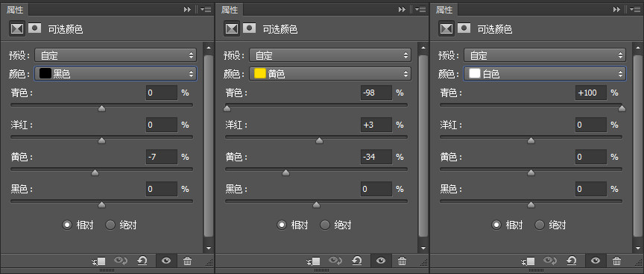Click 青色 slider handle in Yellow (黄色) panel
This screenshot has height=274, width=644.
tap(227, 108)
